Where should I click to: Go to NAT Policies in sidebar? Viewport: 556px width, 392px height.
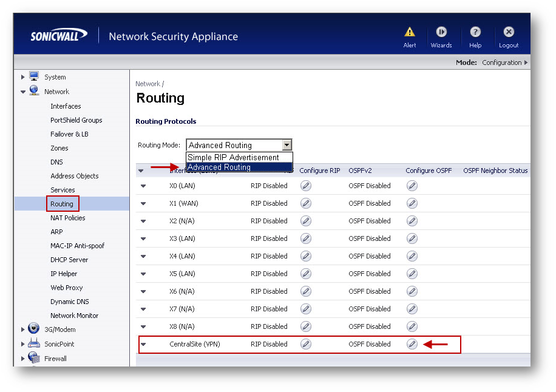coord(67,218)
